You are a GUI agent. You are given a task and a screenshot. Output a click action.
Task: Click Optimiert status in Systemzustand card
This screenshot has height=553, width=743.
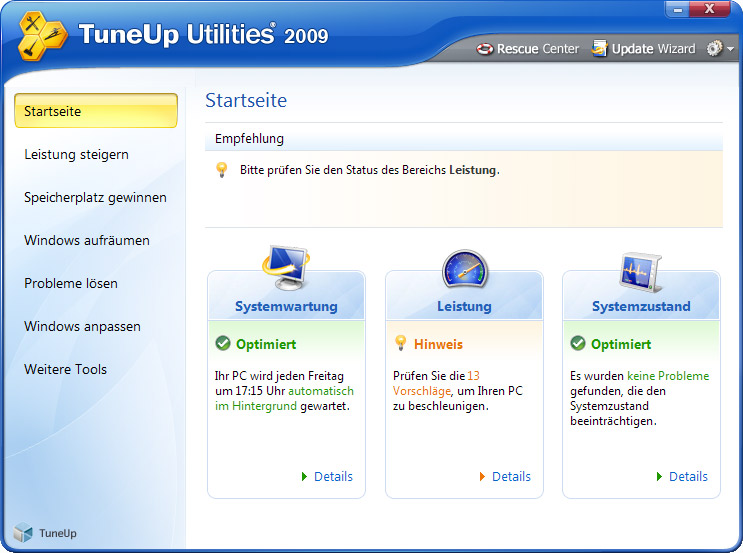click(x=621, y=344)
